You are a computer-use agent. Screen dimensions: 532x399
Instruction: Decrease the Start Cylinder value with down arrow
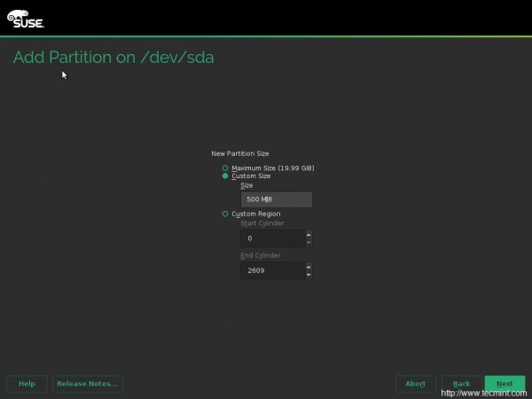pos(309,242)
